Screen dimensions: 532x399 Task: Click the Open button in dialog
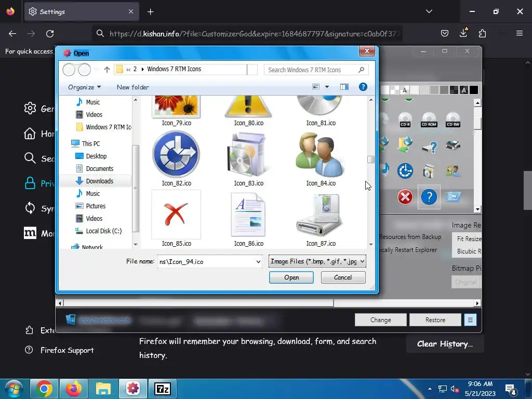[x=291, y=277]
